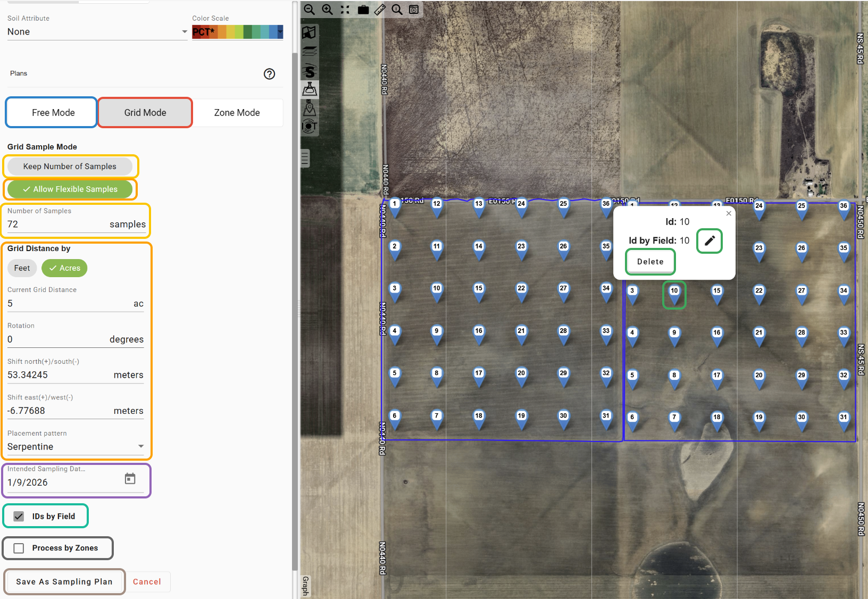Click Save As Sampling Plan button
The image size is (868, 599).
pyautogui.click(x=64, y=582)
